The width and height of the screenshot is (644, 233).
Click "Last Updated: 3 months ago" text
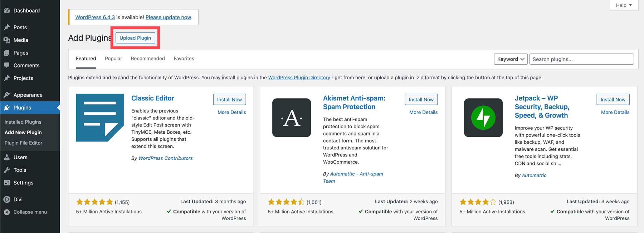[213, 202]
